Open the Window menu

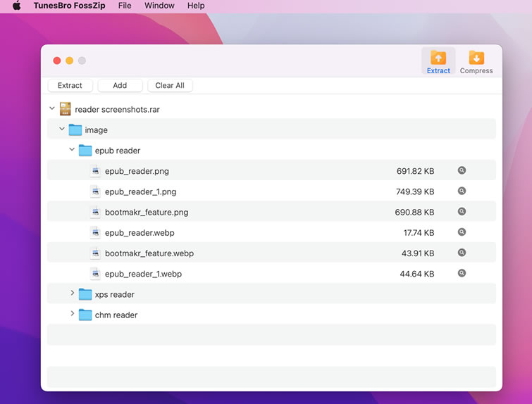pos(159,6)
